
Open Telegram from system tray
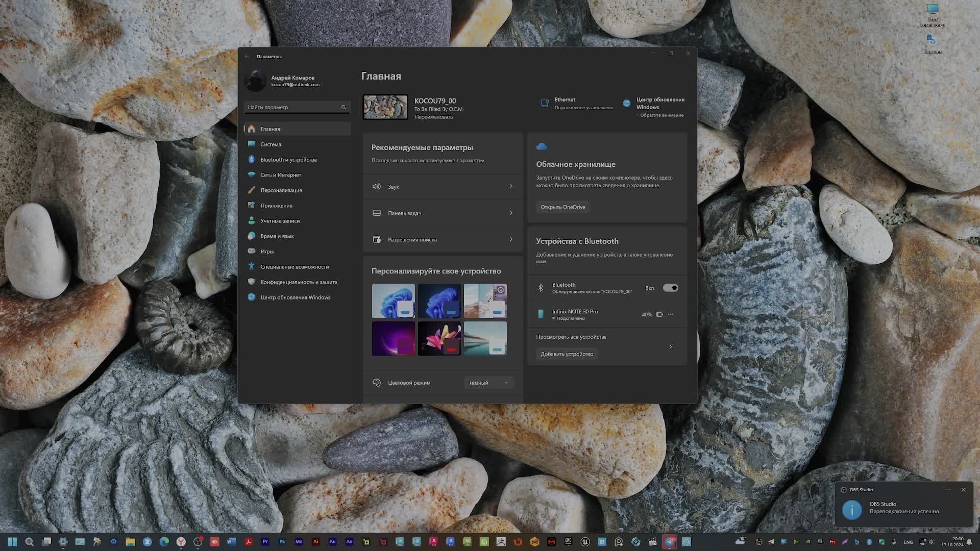(x=771, y=542)
